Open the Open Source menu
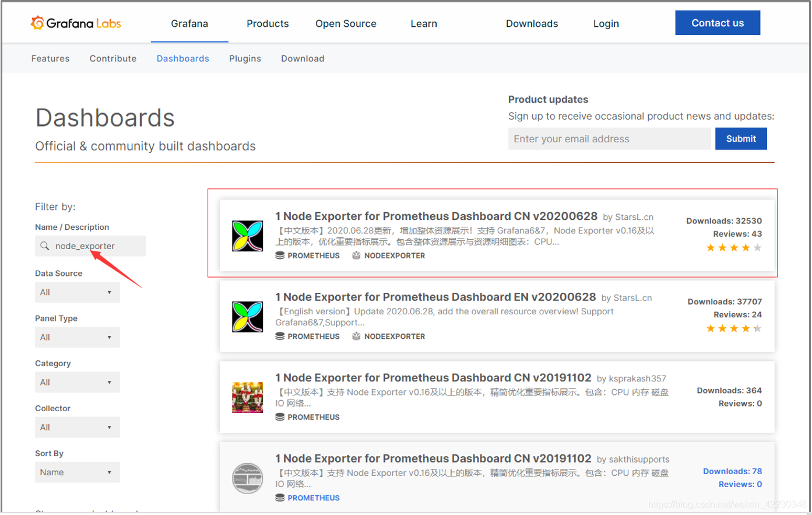The height and width of the screenshot is (515, 812). (x=346, y=23)
